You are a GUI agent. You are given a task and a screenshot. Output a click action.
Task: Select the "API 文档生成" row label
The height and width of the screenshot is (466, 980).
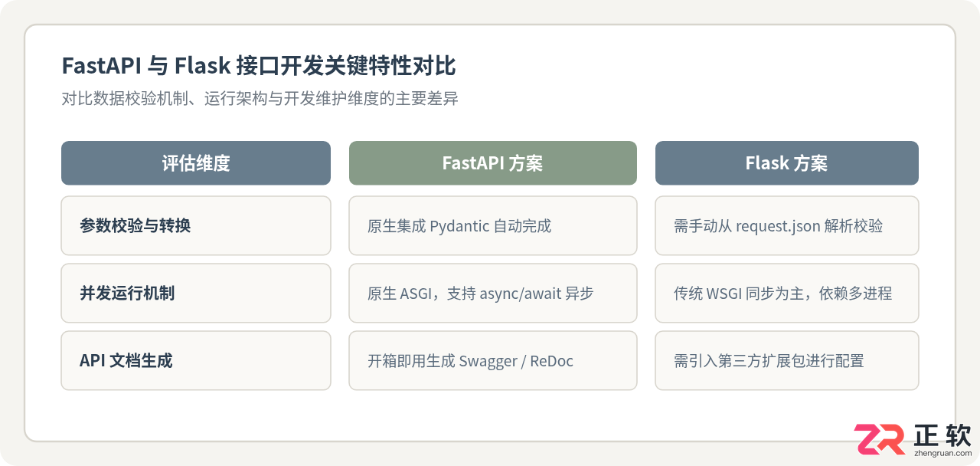coord(196,360)
